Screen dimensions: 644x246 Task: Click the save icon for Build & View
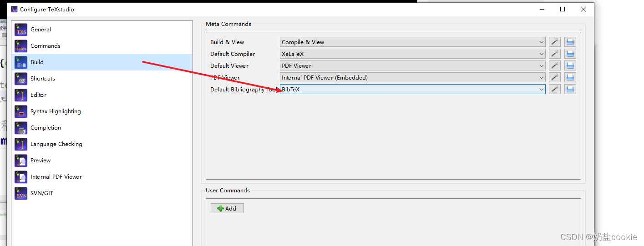pyautogui.click(x=570, y=42)
